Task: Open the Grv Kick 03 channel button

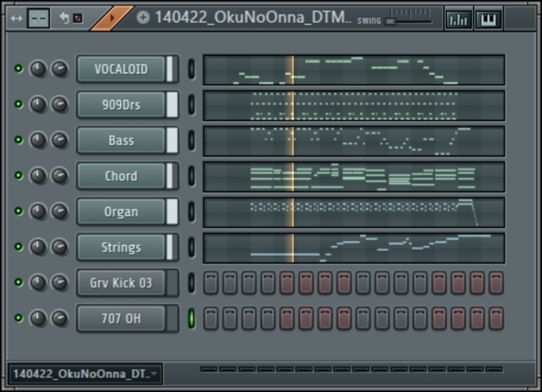Action: click(121, 283)
